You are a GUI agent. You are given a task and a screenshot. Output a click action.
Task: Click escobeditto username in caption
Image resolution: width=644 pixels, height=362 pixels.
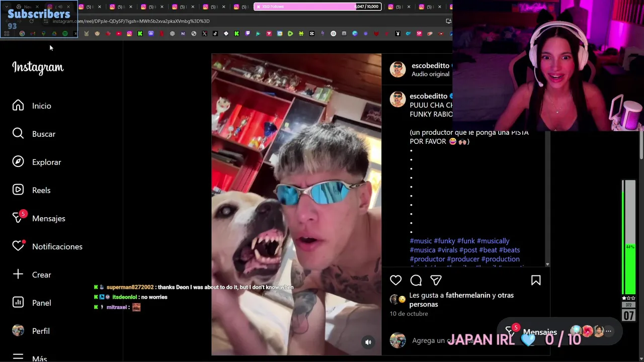[428, 96]
